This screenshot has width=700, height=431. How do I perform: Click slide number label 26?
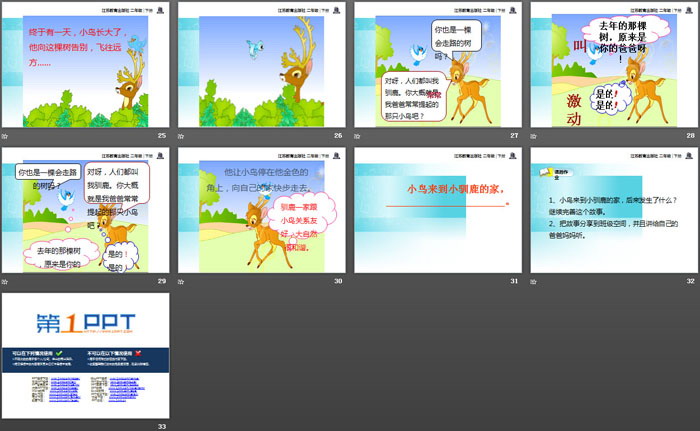338,135
